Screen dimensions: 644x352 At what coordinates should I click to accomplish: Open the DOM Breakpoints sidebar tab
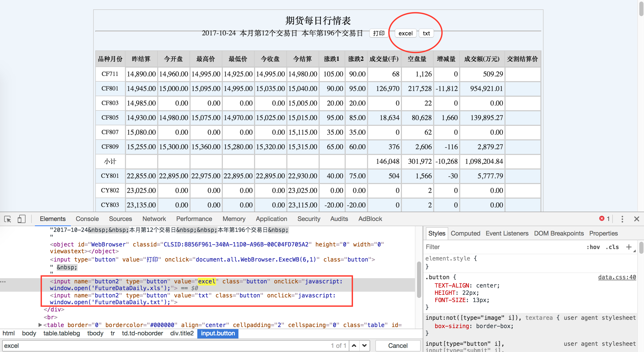[x=559, y=233]
